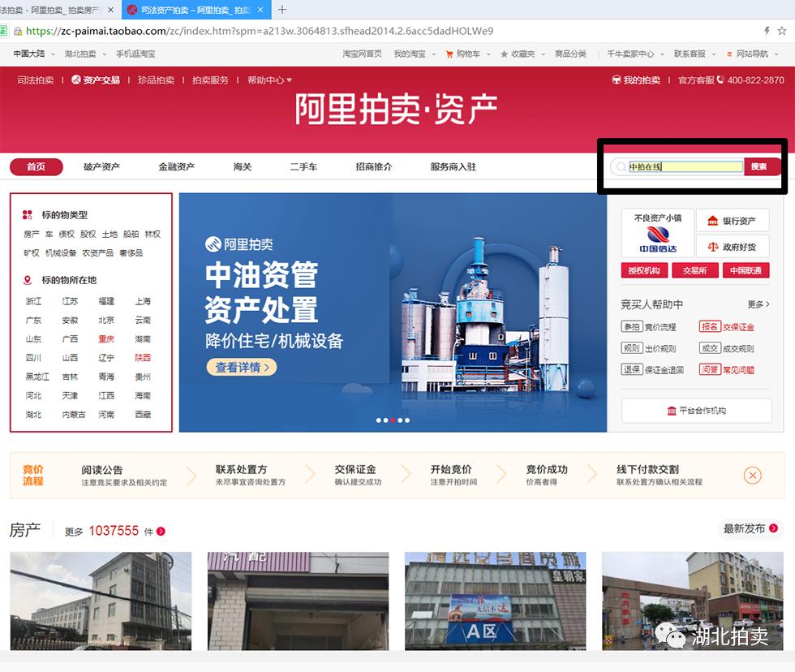The height and width of the screenshot is (672, 795).
Task: Expand the 帮助中心 dropdown menu
Action: 268,80
